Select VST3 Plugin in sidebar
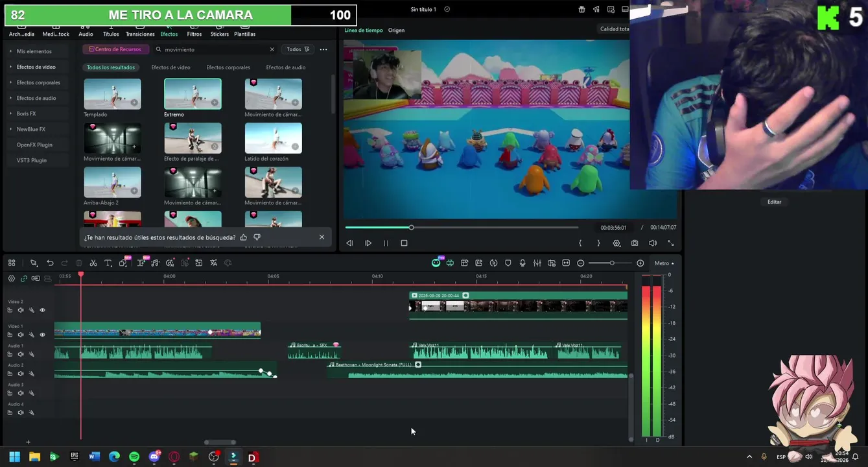868x467 pixels. click(x=32, y=160)
